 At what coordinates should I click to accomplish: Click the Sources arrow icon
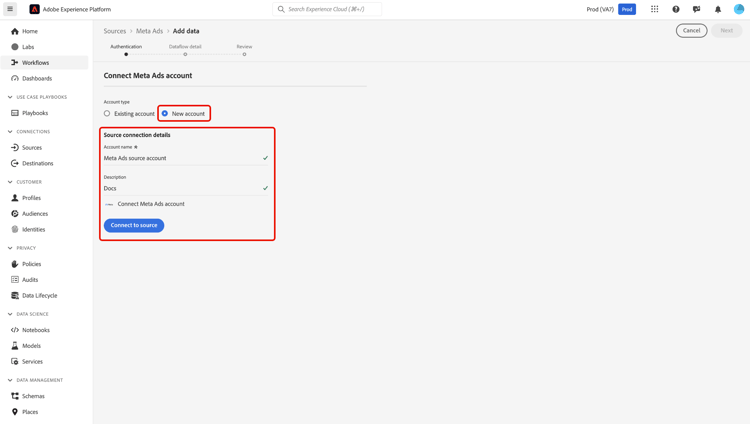tap(15, 147)
